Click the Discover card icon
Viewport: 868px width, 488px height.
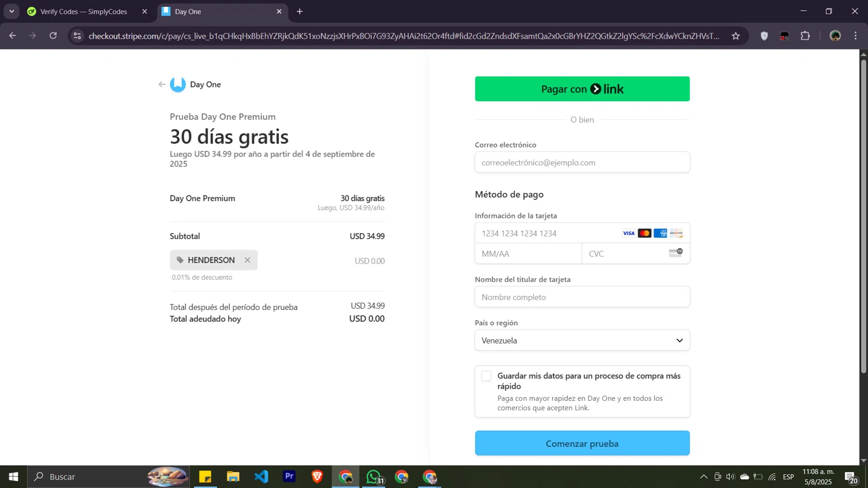click(676, 233)
